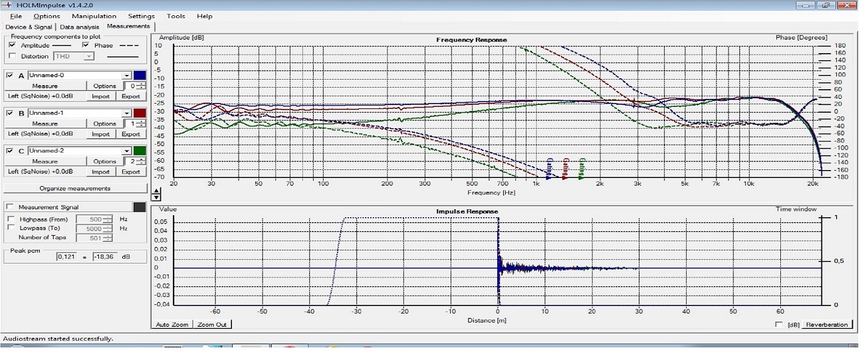Click up arrow of plot splitter control

point(156,192)
